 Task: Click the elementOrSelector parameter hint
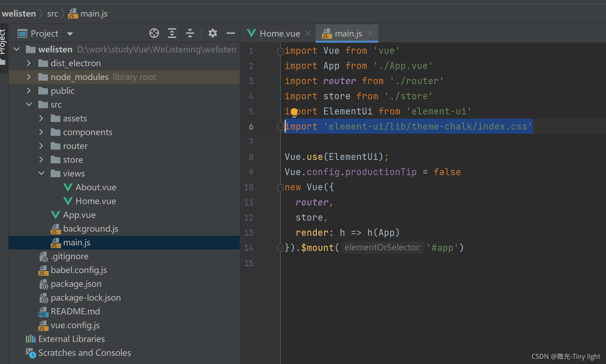(x=383, y=247)
